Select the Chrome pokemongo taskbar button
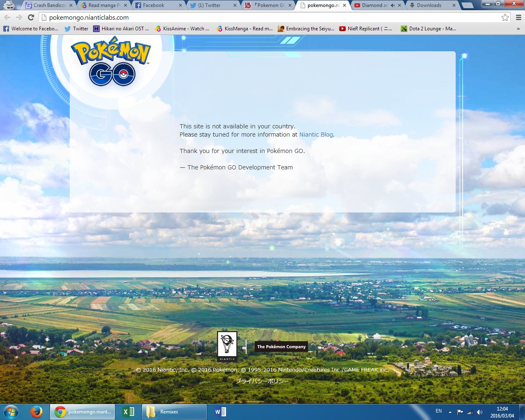 click(x=83, y=412)
